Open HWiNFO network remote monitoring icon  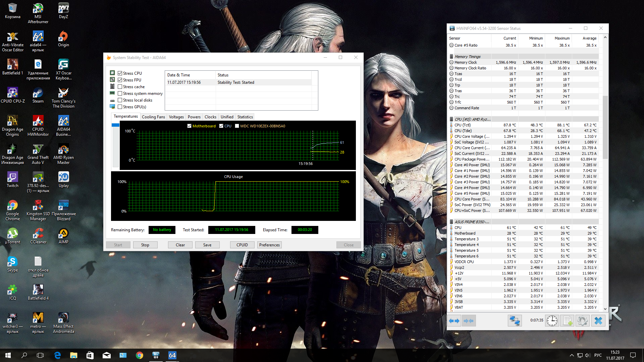click(x=515, y=321)
